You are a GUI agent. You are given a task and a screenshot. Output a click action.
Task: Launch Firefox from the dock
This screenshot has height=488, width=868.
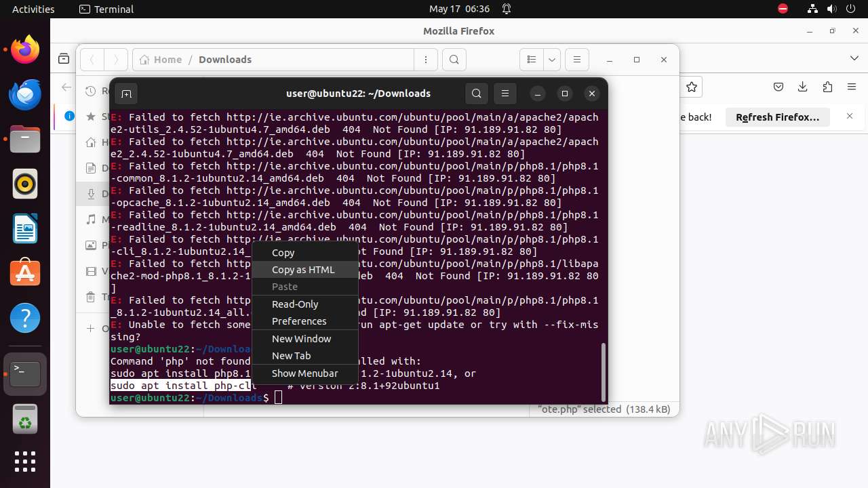point(25,49)
